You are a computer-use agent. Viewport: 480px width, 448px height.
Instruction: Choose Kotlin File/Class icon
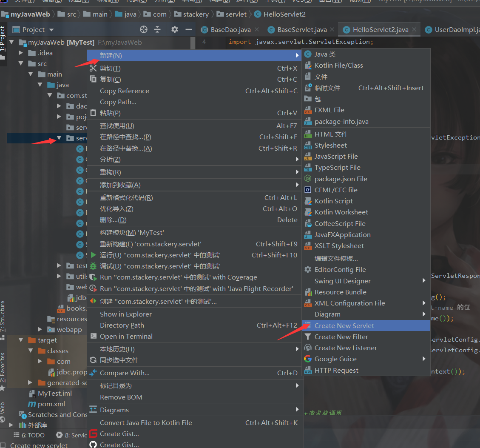tap(308, 65)
